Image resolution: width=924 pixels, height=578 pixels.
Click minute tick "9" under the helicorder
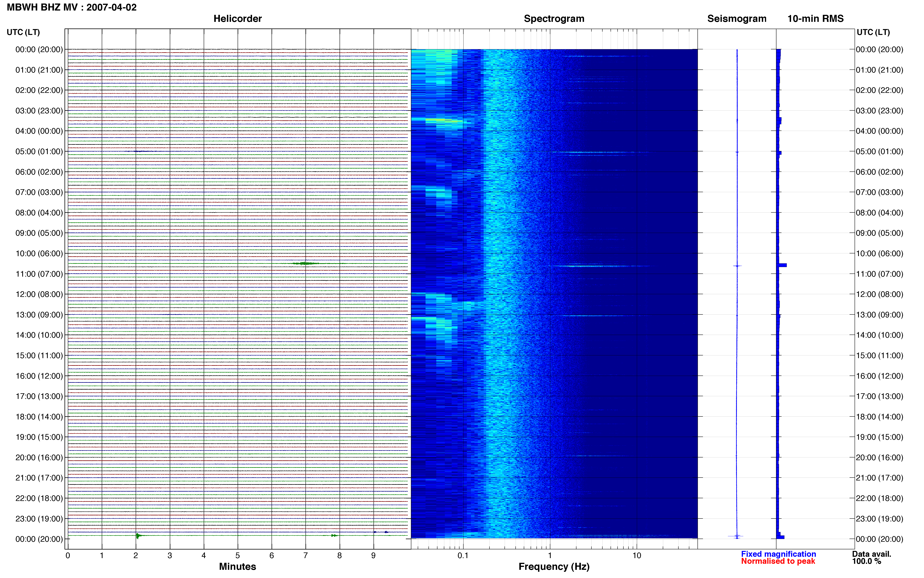point(373,555)
